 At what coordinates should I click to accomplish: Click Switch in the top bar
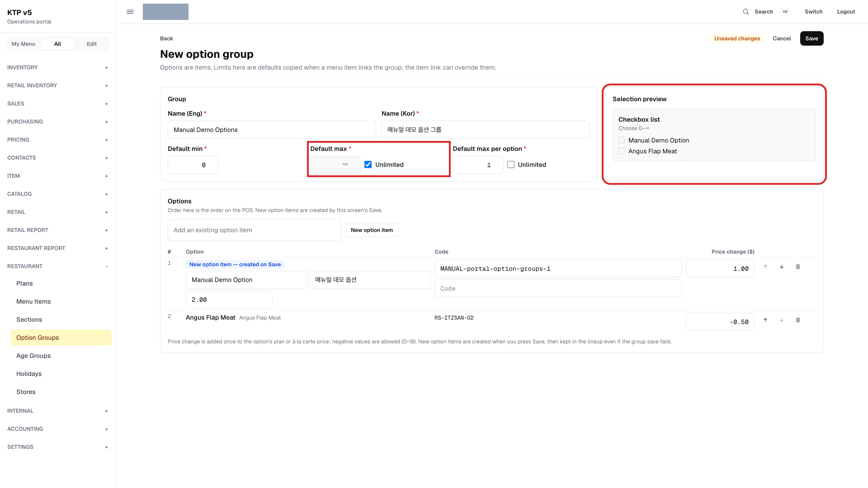tap(813, 12)
